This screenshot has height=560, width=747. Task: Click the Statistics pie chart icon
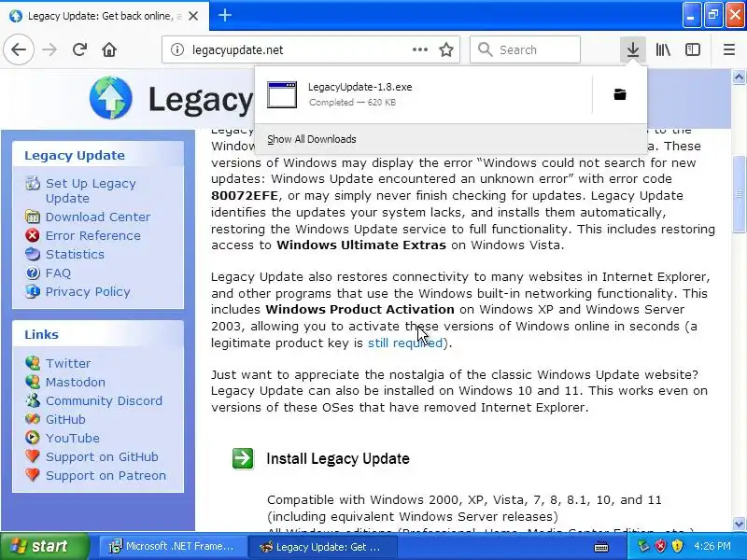[33, 254]
